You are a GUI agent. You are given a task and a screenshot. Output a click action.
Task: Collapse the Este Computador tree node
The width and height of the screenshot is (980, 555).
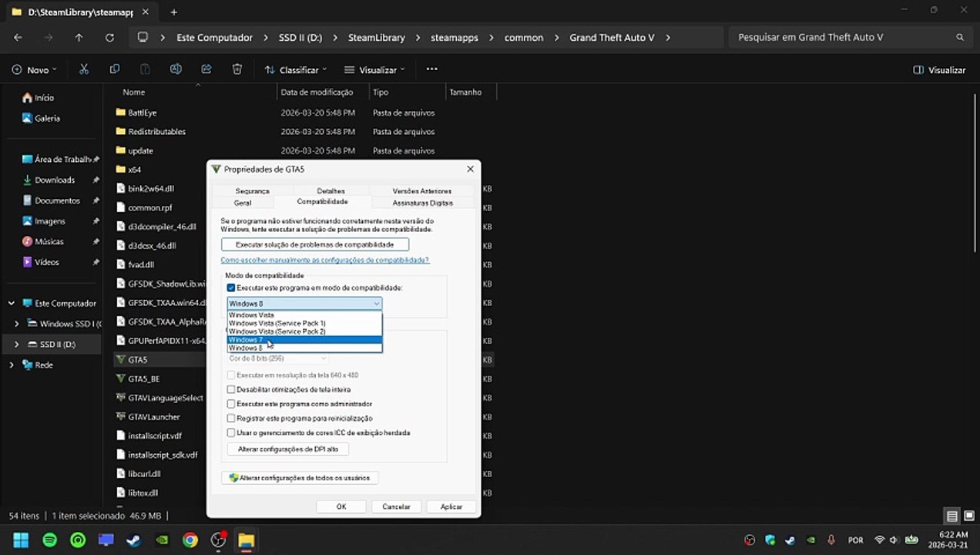[11, 304]
